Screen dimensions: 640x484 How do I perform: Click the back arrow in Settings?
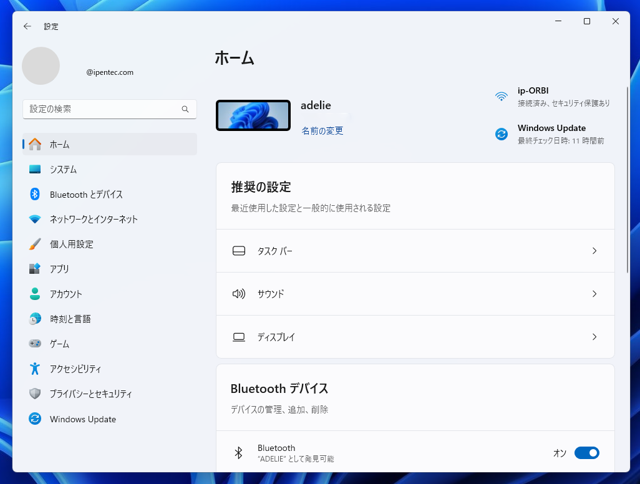(27, 27)
